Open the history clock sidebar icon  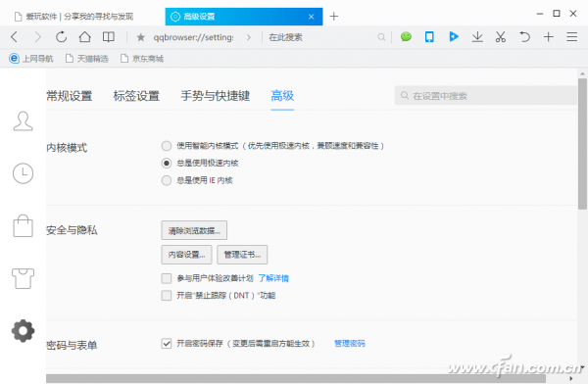tap(23, 173)
